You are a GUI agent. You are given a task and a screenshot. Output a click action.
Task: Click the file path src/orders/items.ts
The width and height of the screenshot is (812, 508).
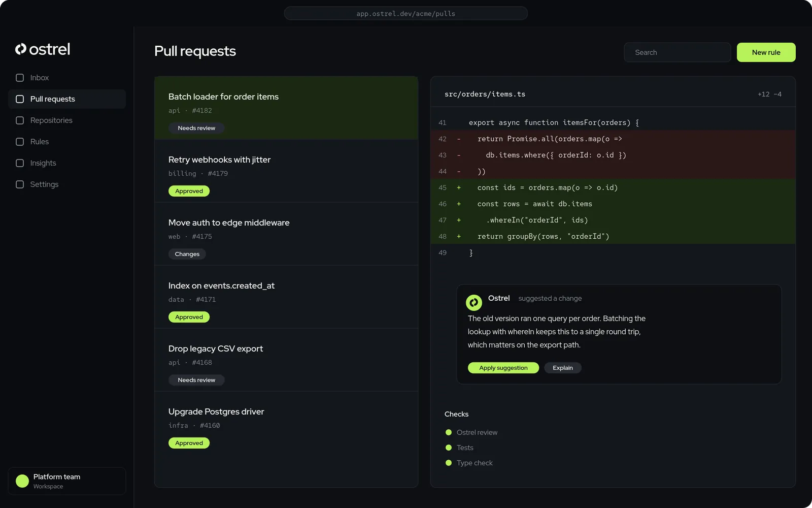coord(485,94)
